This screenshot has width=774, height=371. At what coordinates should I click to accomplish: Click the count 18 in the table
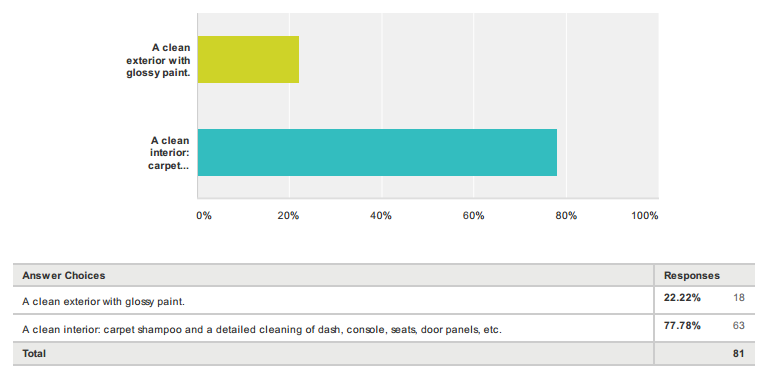coord(738,297)
